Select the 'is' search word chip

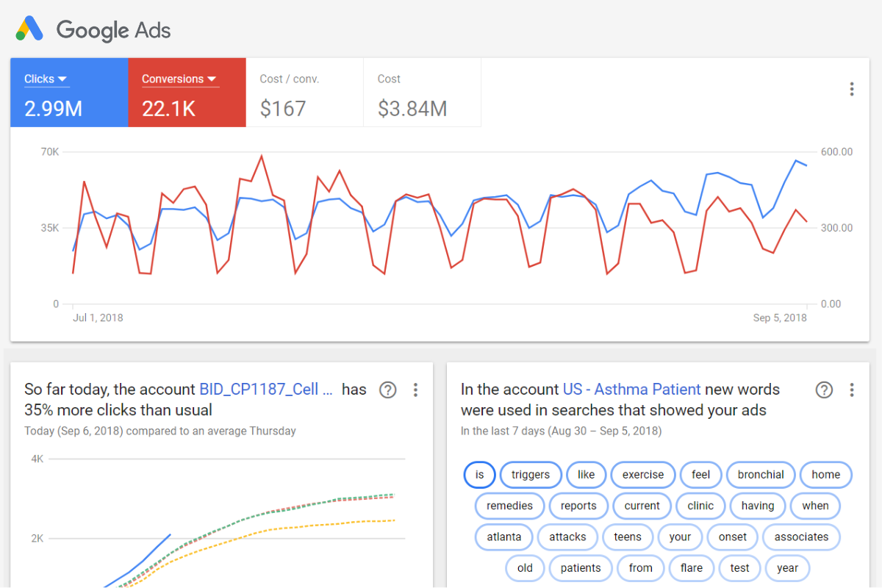click(x=479, y=475)
